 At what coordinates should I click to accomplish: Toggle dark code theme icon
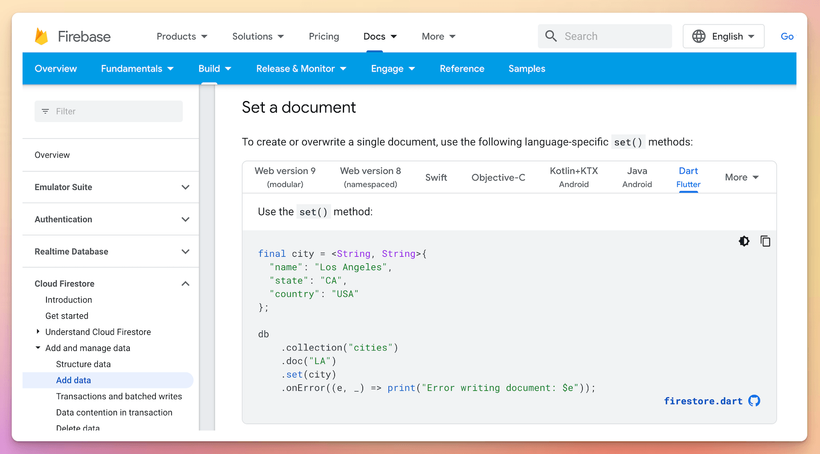coord(744,241)
